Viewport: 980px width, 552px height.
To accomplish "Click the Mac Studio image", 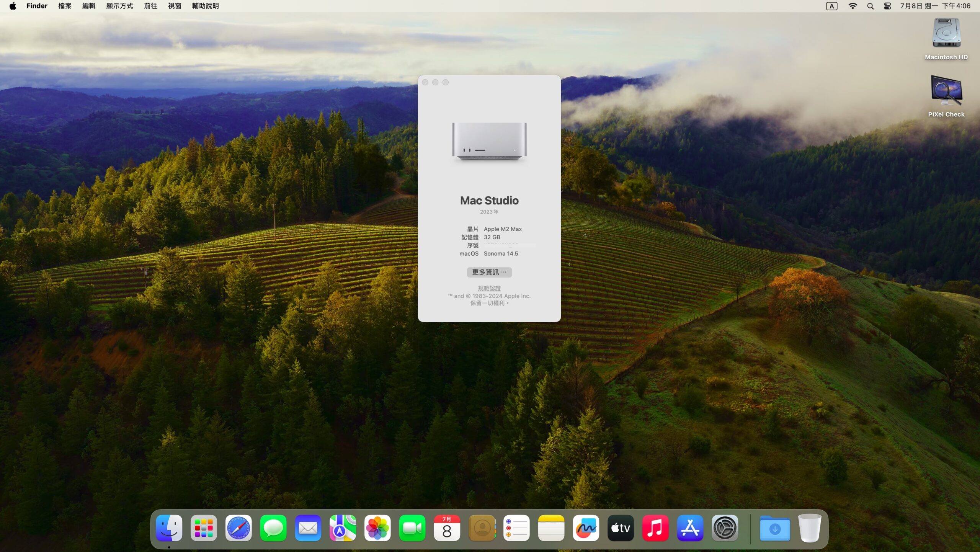I will (x=489, y=141).
